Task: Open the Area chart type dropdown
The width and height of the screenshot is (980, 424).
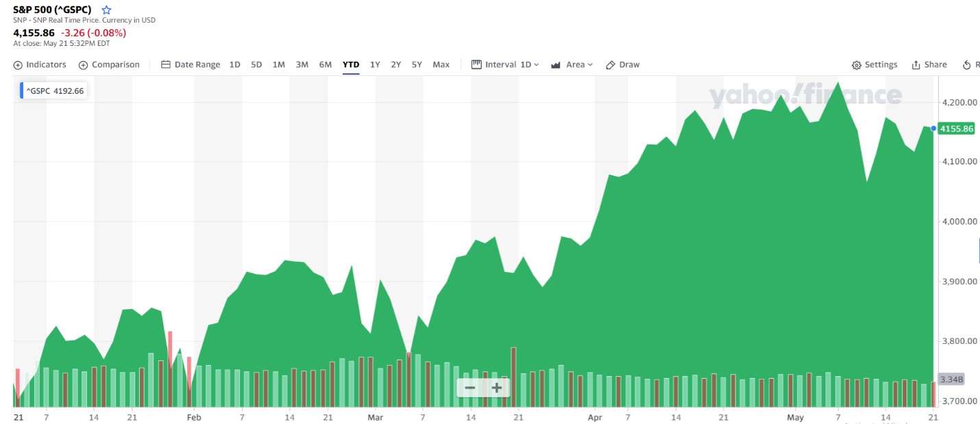Action: [570, 64]
